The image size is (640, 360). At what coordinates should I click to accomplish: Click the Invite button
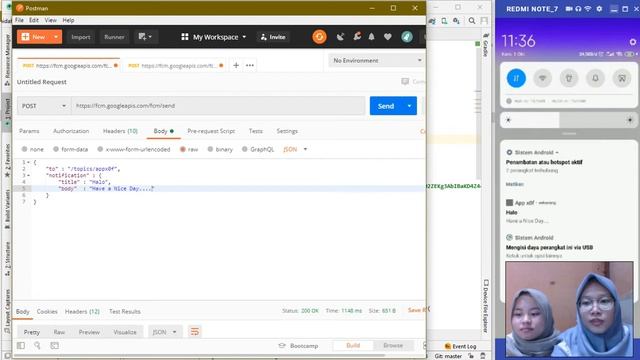pos(273,37)
